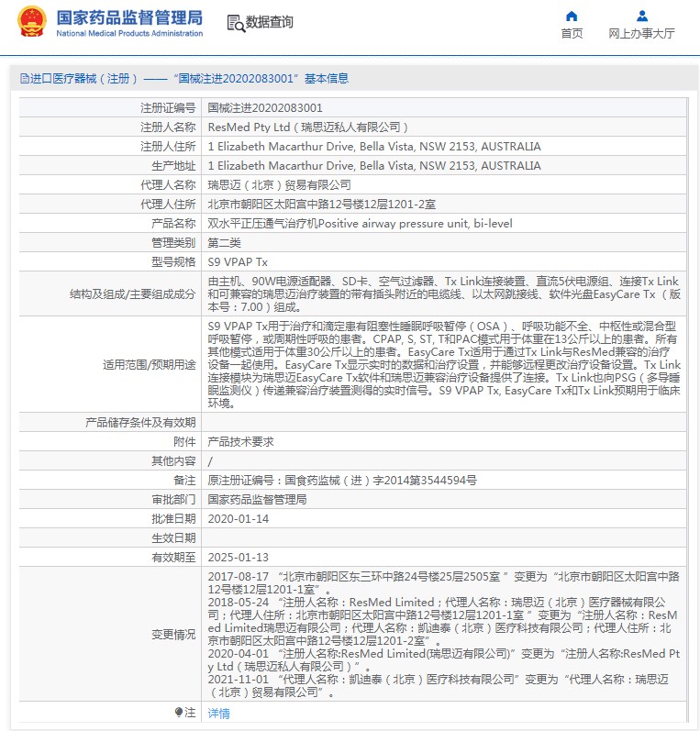Select 瑞思迈（北京）贸易有限公司 agent name

[x=279, y=184]
